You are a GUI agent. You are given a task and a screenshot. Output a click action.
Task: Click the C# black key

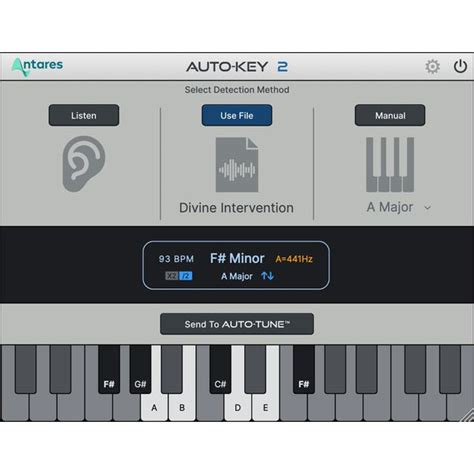(220, 369)
